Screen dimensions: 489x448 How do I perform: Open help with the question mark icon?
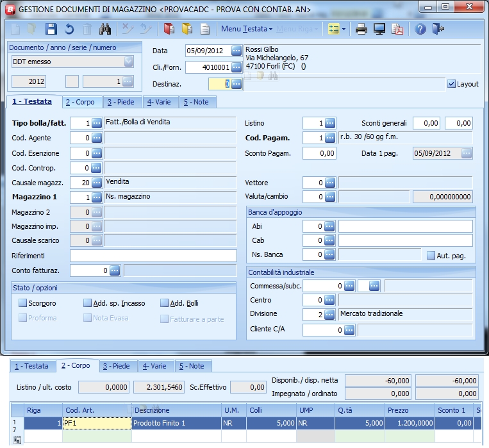(x=420, y=29)
